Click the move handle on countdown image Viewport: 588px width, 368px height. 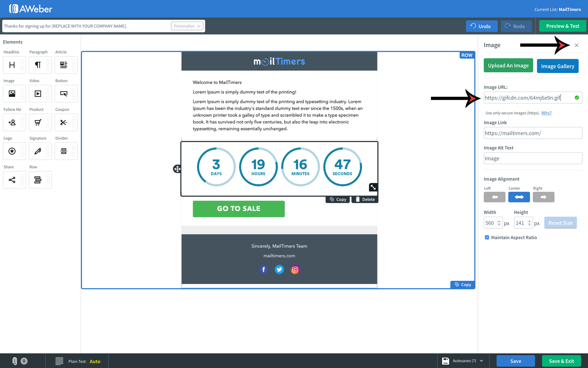click(x=177, y=169)
